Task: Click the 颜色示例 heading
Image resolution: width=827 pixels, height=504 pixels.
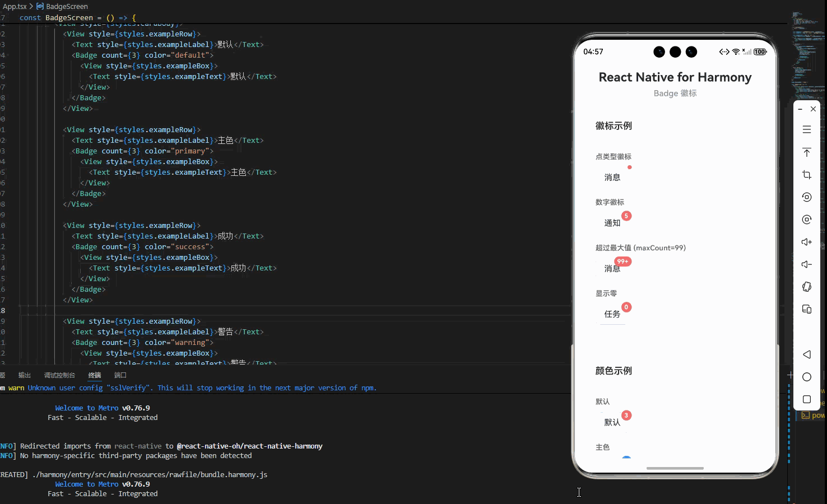Action: (614, 371)
